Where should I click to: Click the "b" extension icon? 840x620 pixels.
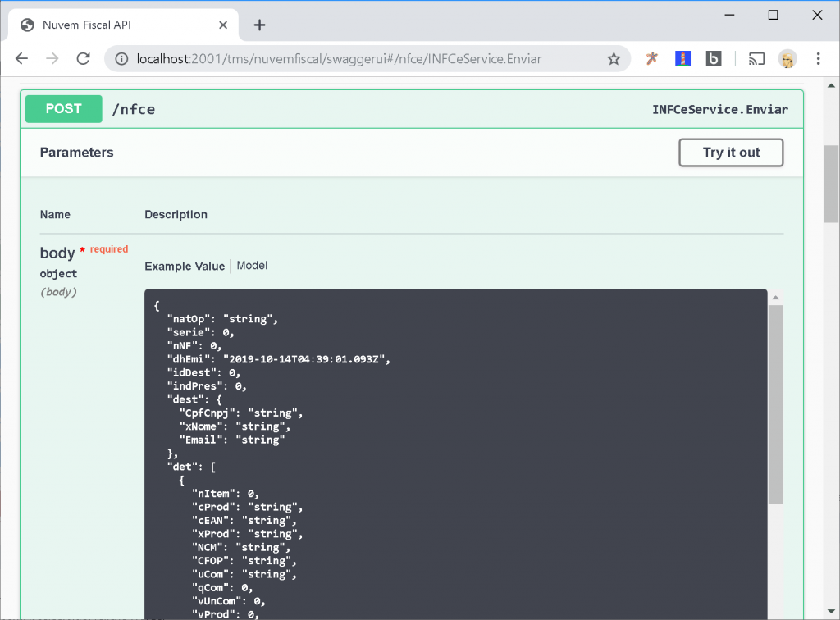point(713,58)
